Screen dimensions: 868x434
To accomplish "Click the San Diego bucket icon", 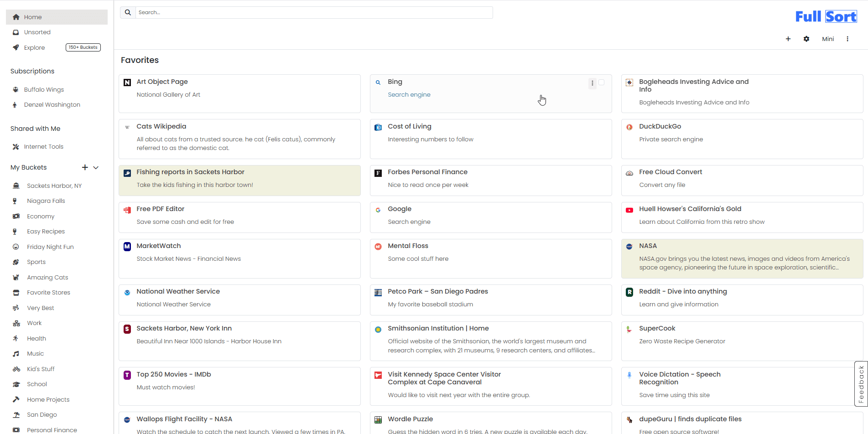I will [16, 415].
